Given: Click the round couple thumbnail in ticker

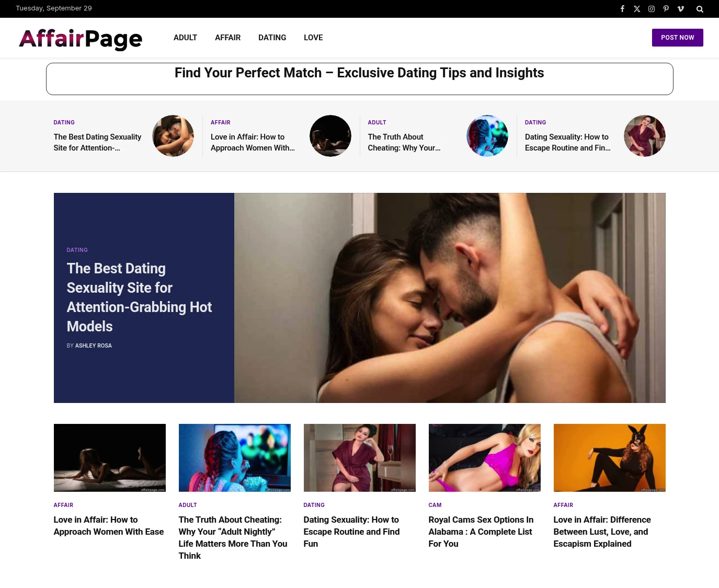Looking at the screenshot, I should (173, 136).
